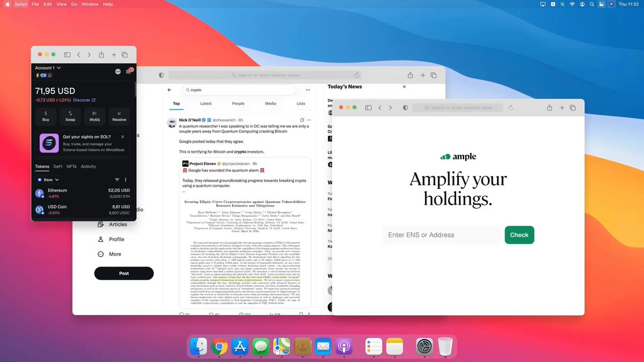Open the three-dot token options menu
This screenshot has height=362, width=644.
tap(126, 180)
